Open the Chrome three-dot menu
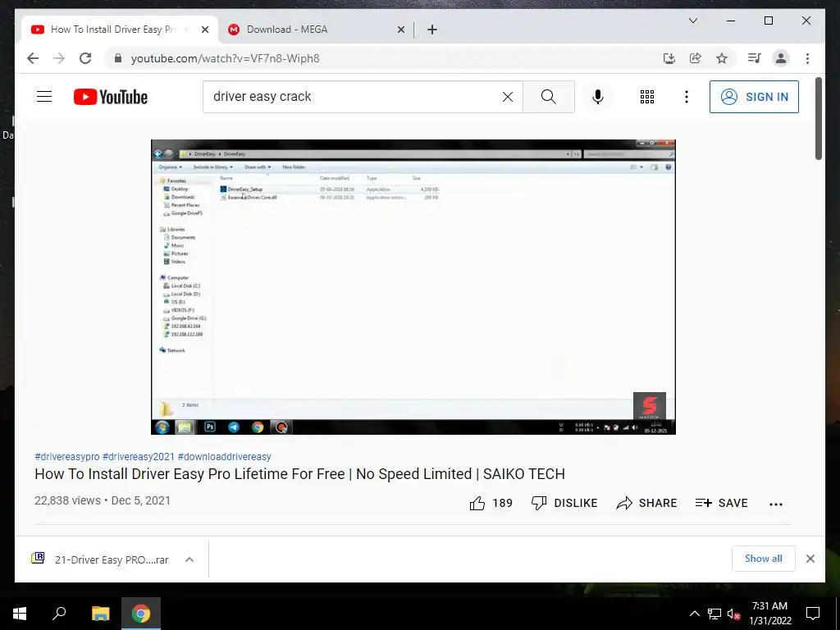 coord(807,58)
